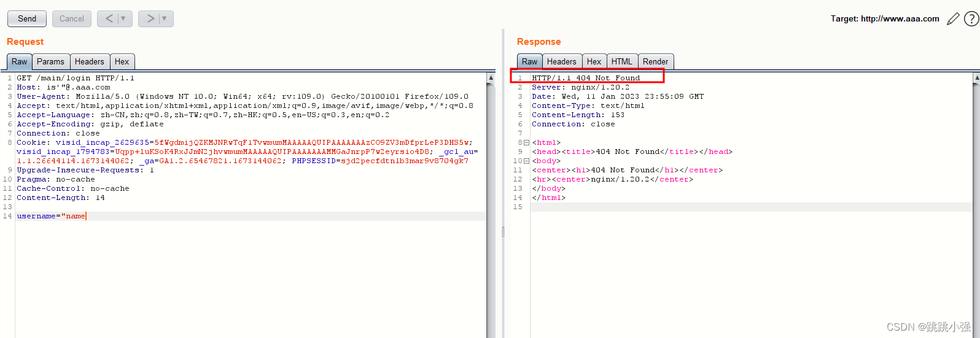Click the Host header line

64,87
